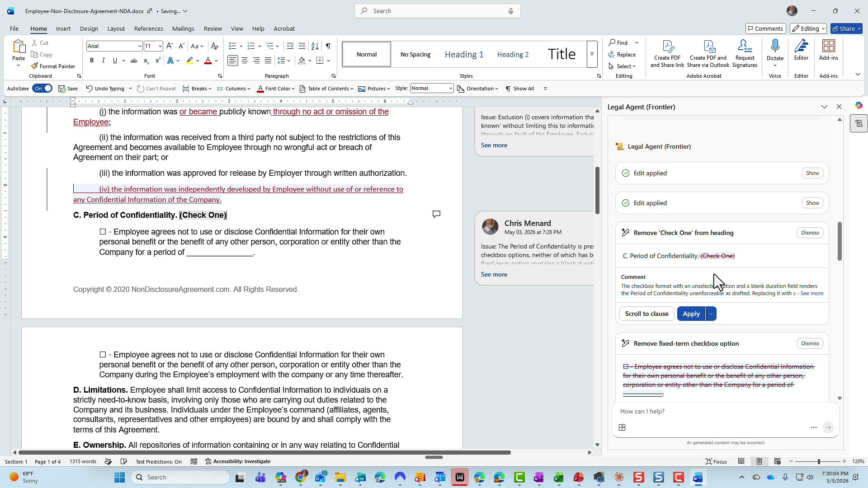Dismiss Remove 'Check One' from heading
868x488 pixels.
pyautogui.click(x=810, y=233)
